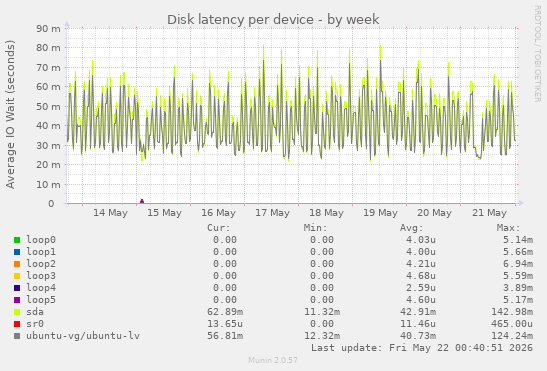
Task: Click the 90 m y-axis label
Action: tap(48, 28)
